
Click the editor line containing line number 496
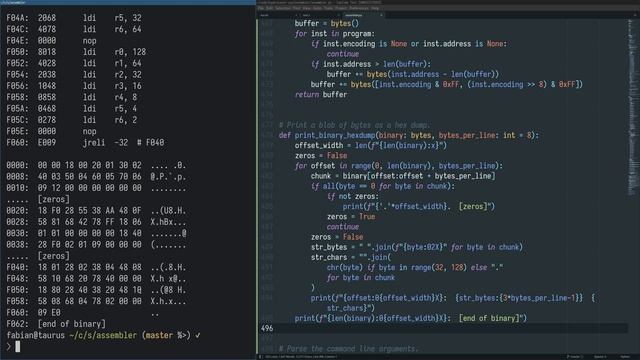pyautogui.click(x=443, y=328)
